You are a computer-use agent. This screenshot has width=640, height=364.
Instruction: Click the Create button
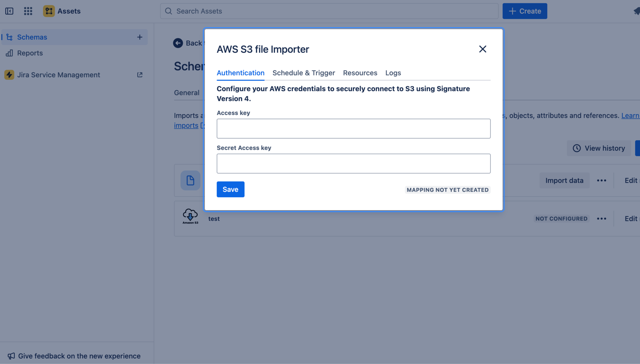click(524, 11)
